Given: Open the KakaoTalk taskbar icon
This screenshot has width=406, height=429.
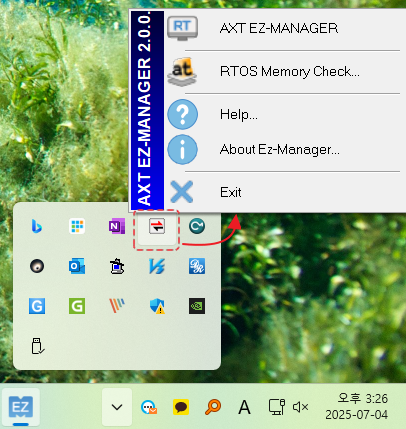Looking at the screenshot, I should coord(181,407).
